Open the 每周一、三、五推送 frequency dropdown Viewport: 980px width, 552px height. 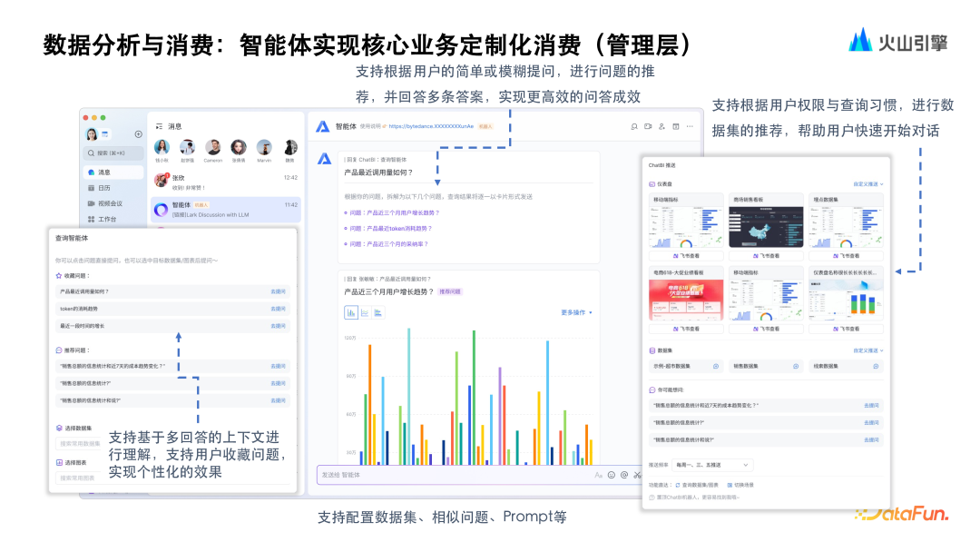coord(712,465)
